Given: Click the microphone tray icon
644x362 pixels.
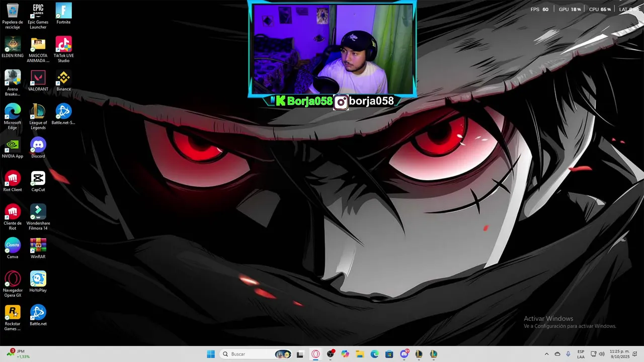Looking at the screenshot, I should [x=568, y=354].
